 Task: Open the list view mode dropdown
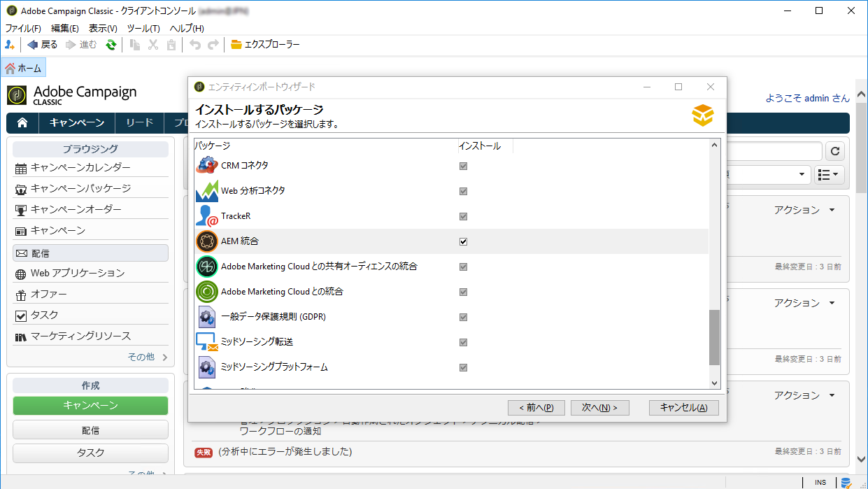[830, 174]
